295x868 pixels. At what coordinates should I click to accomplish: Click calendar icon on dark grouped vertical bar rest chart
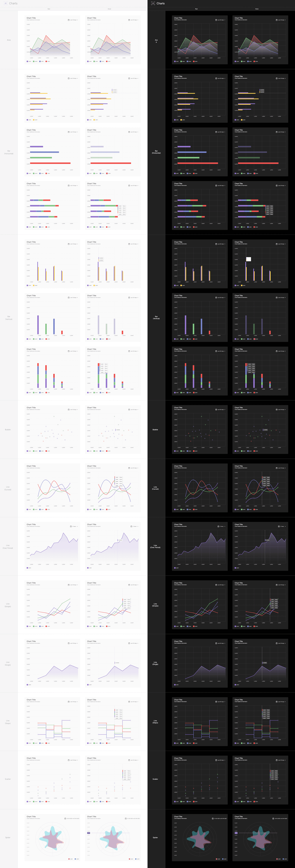[216, 244]
